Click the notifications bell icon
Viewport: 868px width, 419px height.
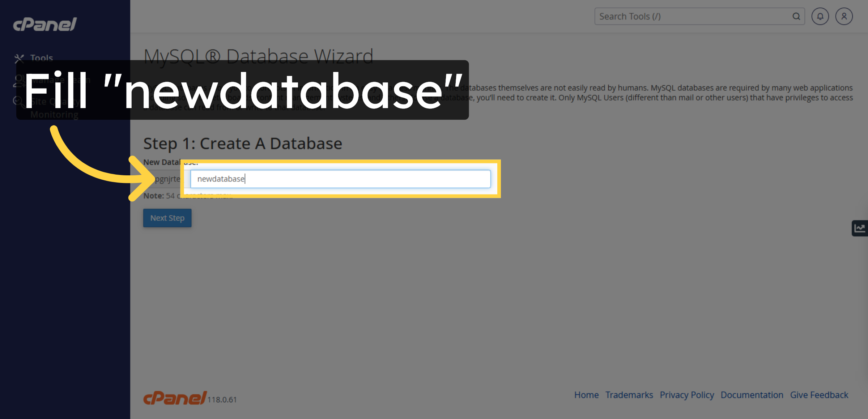click(x=820, y=16)
